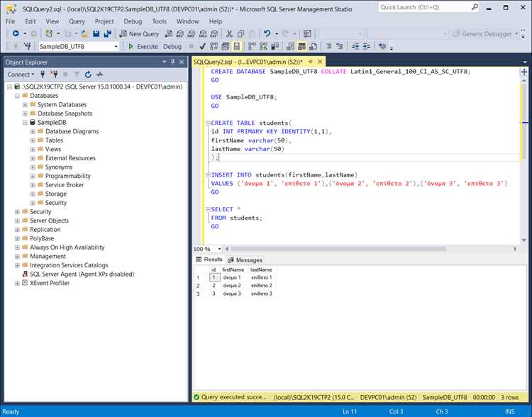Toggle Include Live Query Statistics
Image resolution: width=532 pixels, height=417 pixels.
[263, 46]
